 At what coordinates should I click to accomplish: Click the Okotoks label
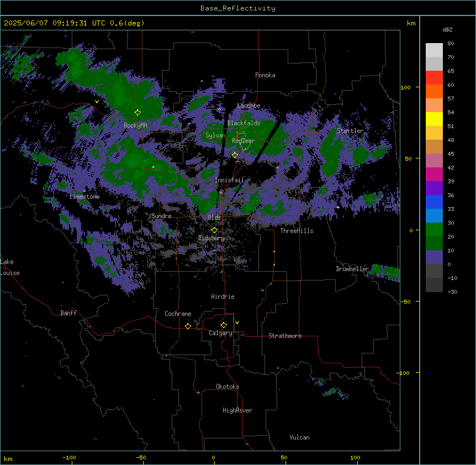(x=228, y=387)
